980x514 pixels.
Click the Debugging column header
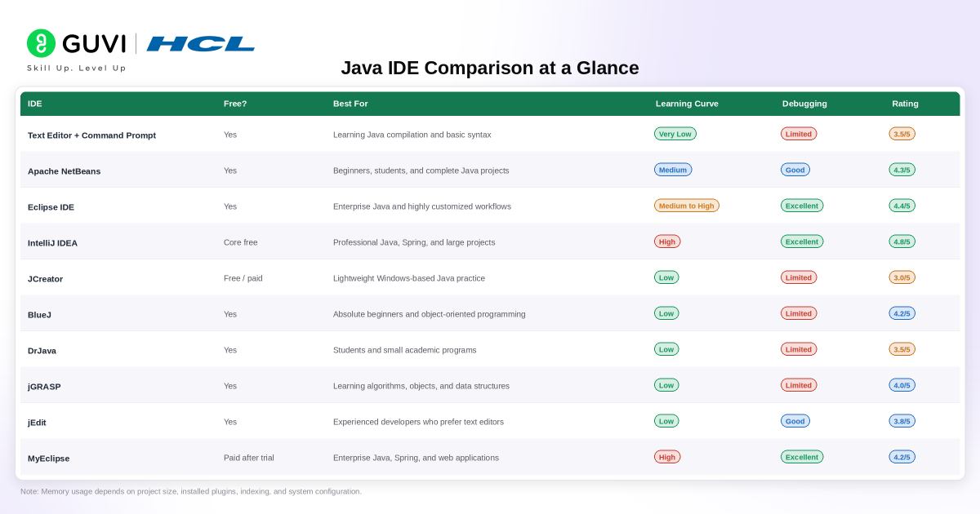click(x=804, y=104)
